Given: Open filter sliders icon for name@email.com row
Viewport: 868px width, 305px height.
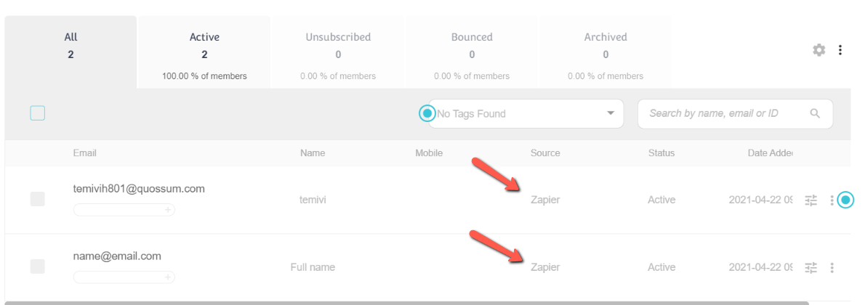Looking at the screenshot, I should pyautogui.click(x=811, y=268).
